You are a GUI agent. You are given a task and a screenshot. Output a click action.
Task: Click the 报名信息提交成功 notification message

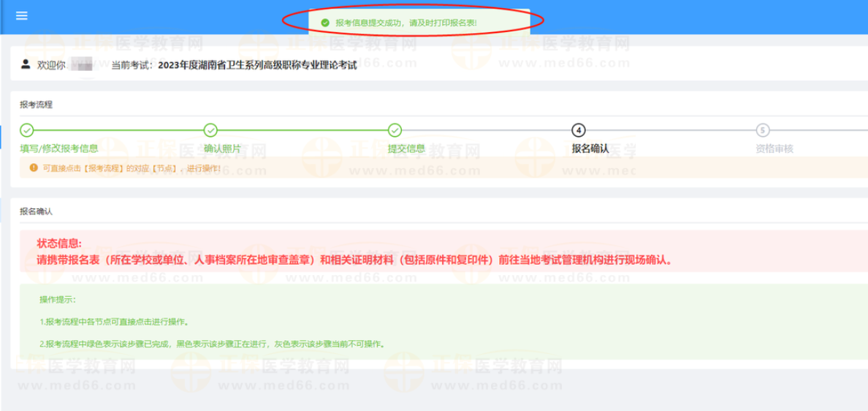(406, 23)
